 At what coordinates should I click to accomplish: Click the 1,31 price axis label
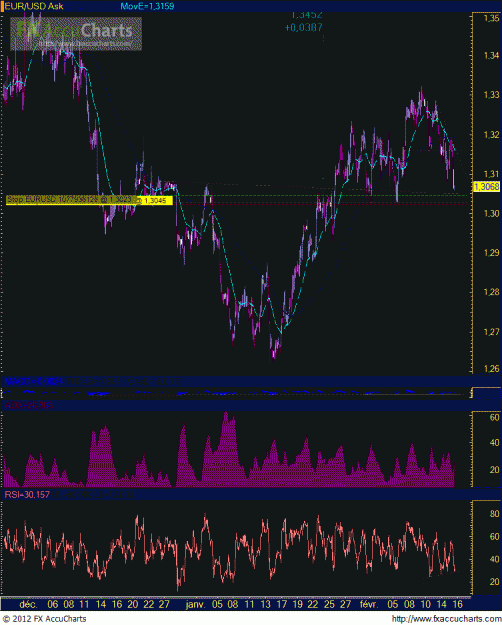click(491, 174)
